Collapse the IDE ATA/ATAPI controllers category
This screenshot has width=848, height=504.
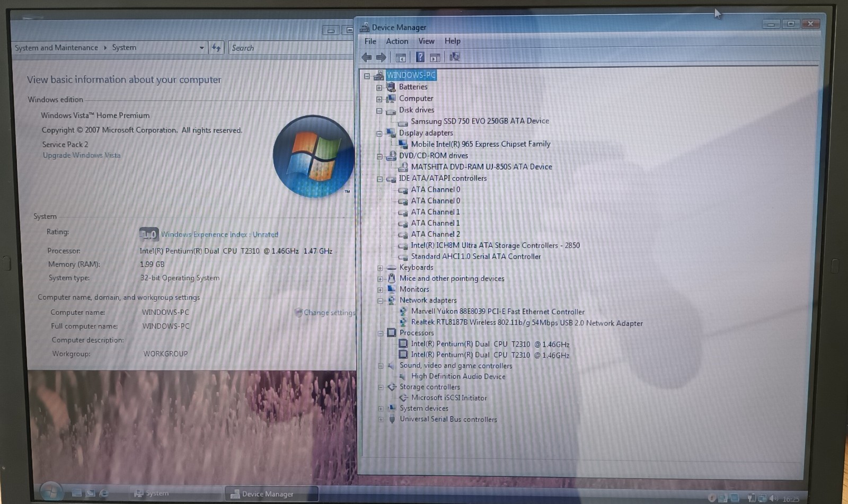(x=379, y=179)
